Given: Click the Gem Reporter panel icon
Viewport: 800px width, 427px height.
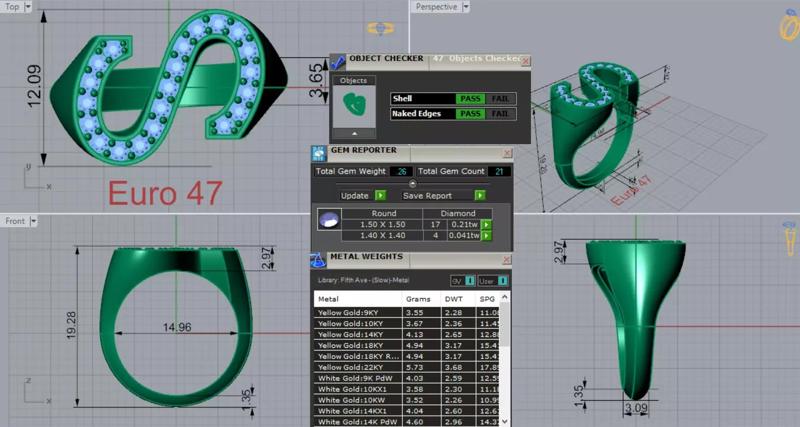Looking at the screenshot, I should point(318,154).
